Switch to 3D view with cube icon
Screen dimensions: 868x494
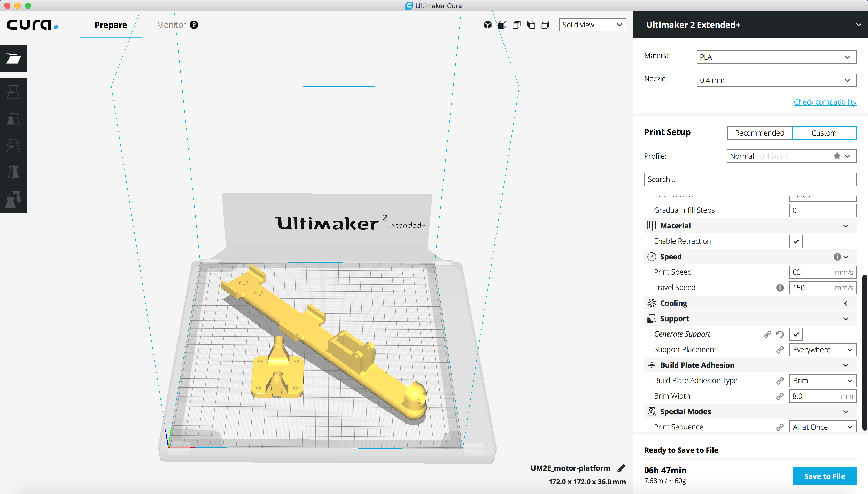[488, 25]
